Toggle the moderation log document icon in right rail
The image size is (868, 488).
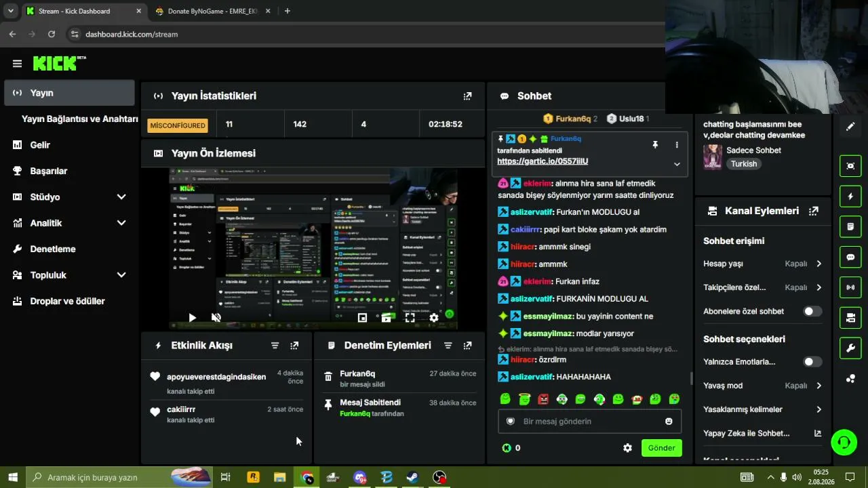point(850,226)
